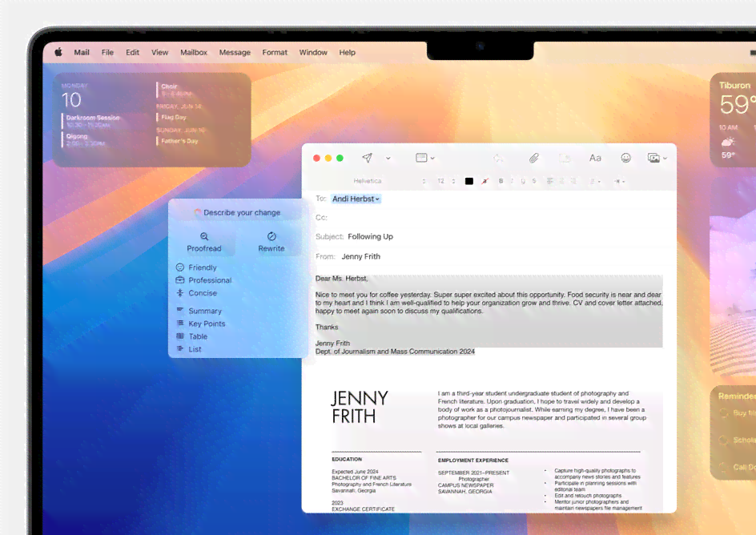
Task: Convert selection to a List
Action: pyautogui.click(x=188, y=349)
